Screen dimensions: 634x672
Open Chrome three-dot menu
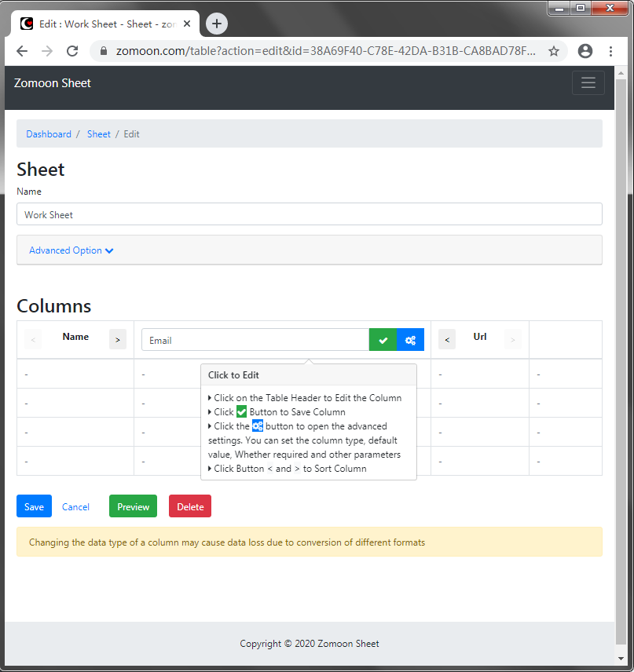[x=611, y=51]
